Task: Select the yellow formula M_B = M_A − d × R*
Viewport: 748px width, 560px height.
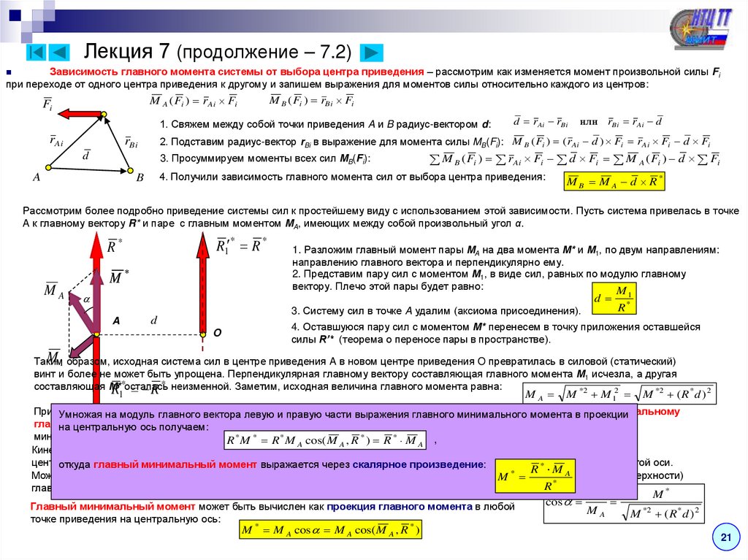Action: click(x=614, y=182)
